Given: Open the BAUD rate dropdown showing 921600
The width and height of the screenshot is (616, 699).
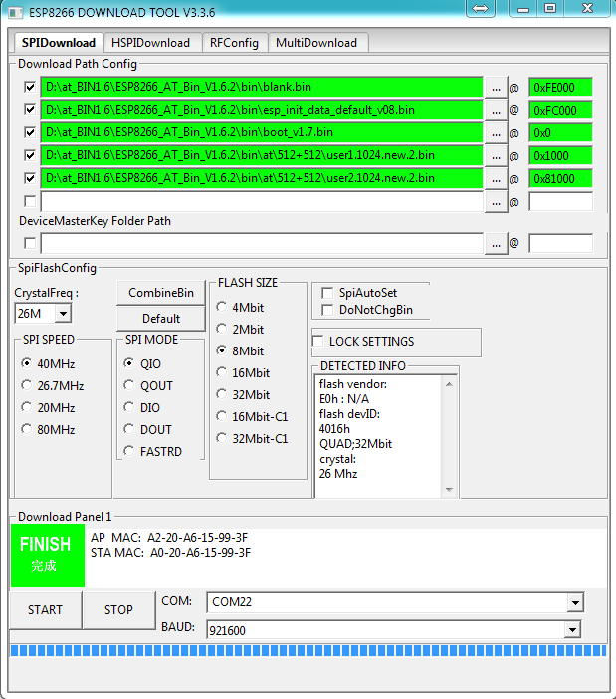Looking at the screenshot, I should [x=572, y=630].
